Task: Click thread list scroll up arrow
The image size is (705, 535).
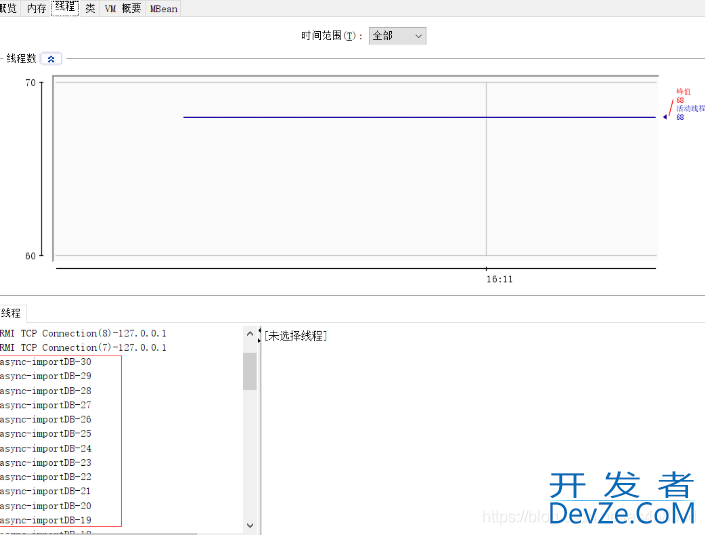Action: [250, 334]
